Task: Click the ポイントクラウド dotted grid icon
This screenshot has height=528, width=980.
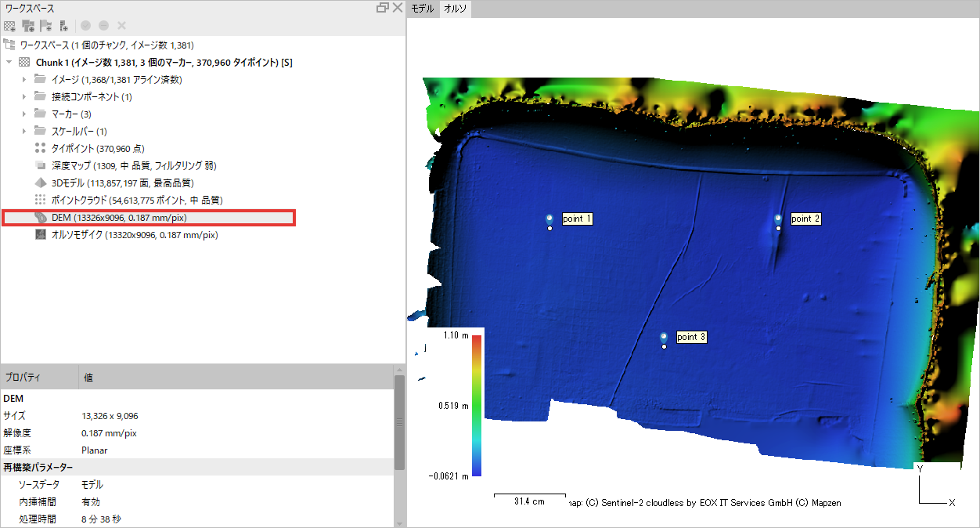Action: click(41, 201)
